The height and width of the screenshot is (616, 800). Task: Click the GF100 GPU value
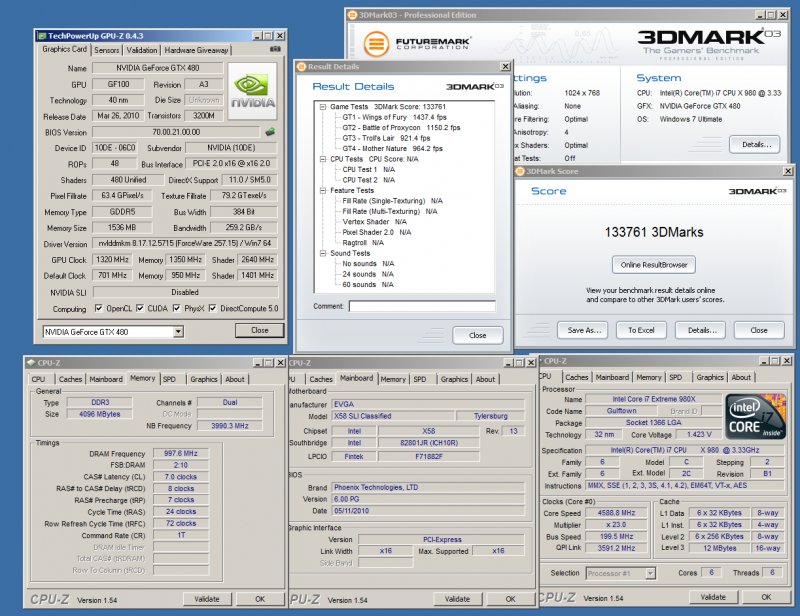click(118, 84)
